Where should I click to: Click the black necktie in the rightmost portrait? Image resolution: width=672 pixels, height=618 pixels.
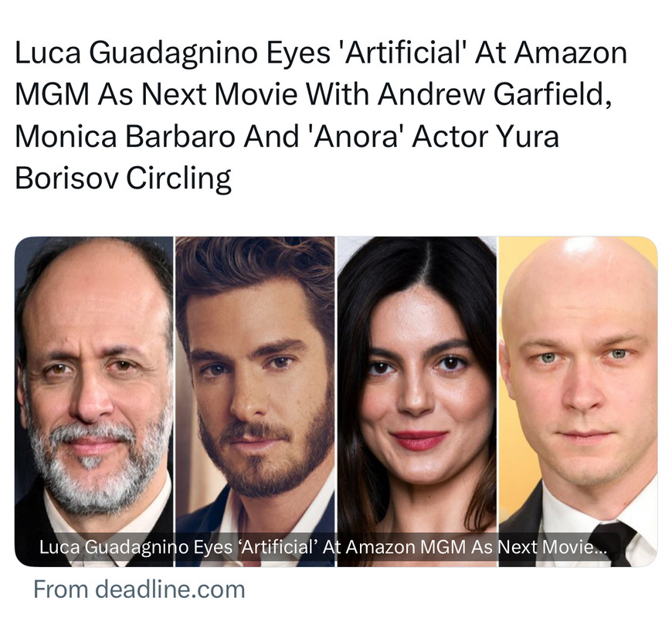[x=614, y=542]
